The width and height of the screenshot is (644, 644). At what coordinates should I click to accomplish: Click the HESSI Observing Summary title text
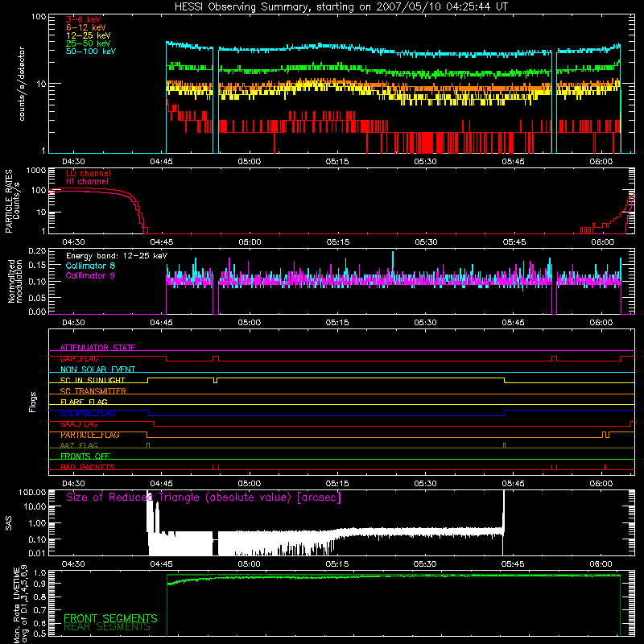coord(341,7)
